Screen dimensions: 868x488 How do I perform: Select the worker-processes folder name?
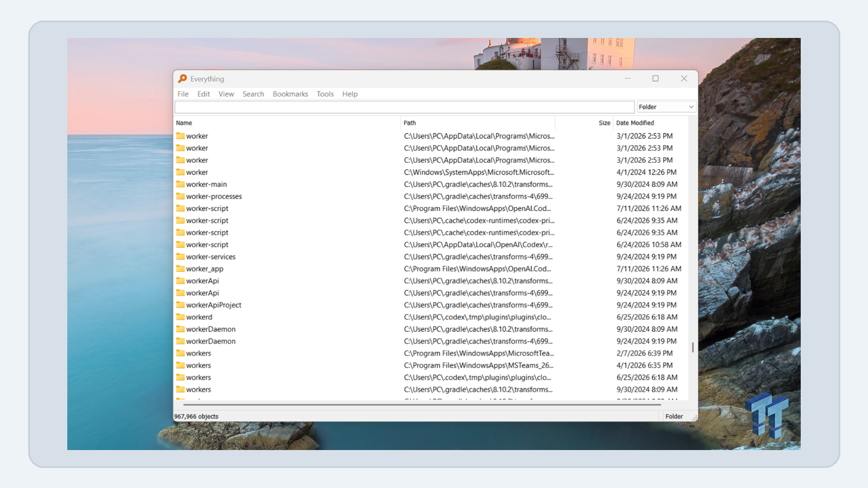coord(214,196)
